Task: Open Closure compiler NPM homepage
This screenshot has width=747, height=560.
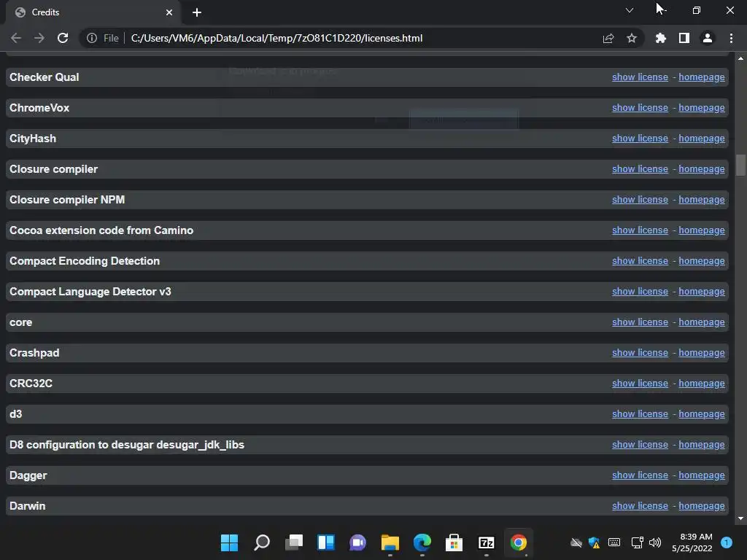Action: click(702, 200)
